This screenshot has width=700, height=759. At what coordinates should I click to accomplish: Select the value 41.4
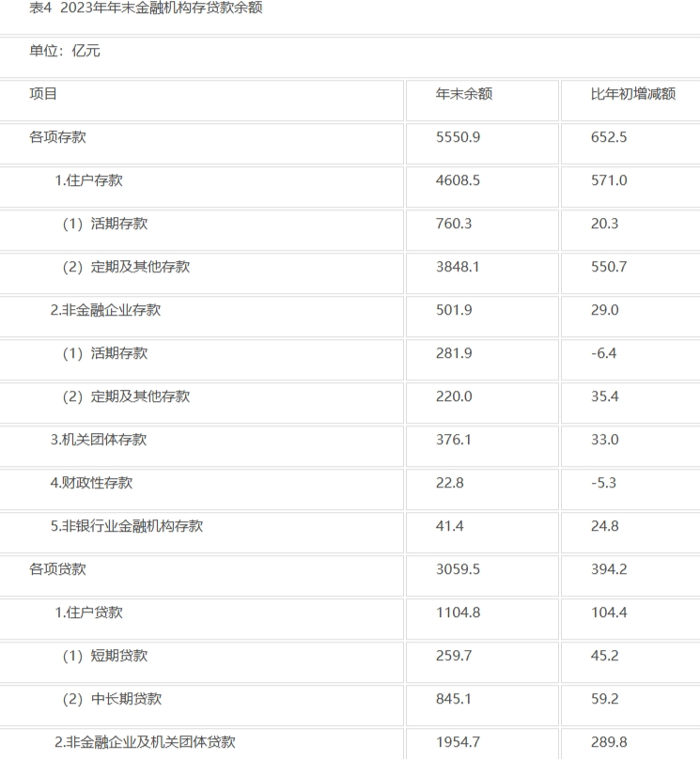click(x=450, y=526)
